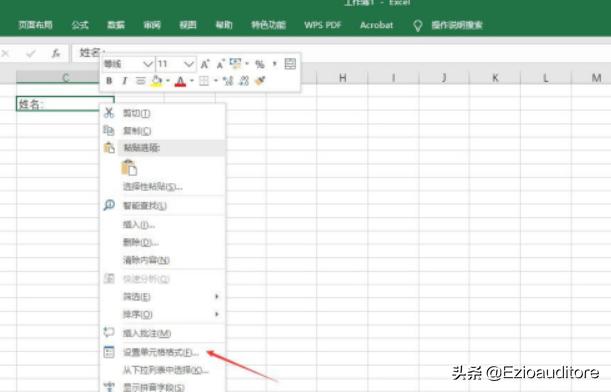Open the 视图 ribbon tab

click(188, 25)
